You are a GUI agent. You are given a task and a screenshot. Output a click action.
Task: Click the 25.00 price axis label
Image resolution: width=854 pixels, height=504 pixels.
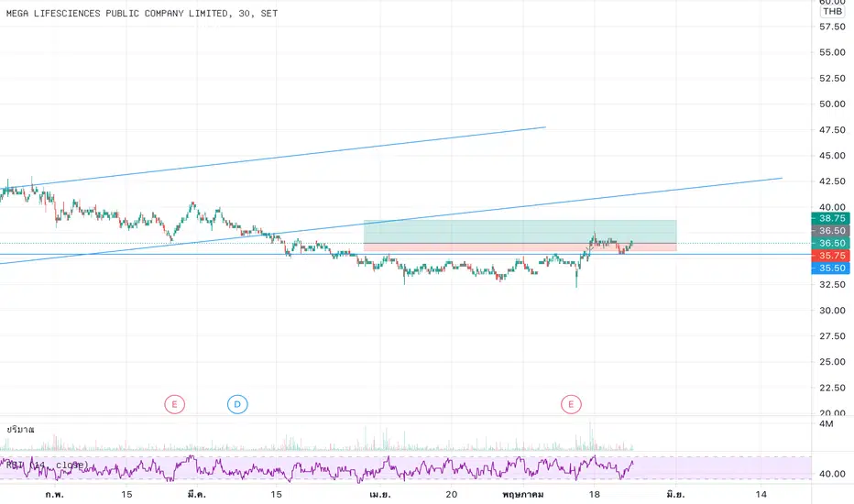click(x=832, y=362)
